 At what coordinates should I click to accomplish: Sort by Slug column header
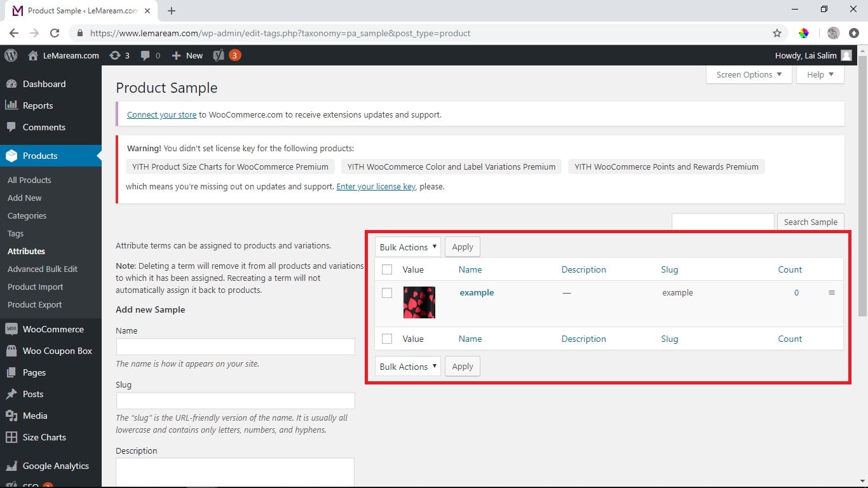(670, 269)
